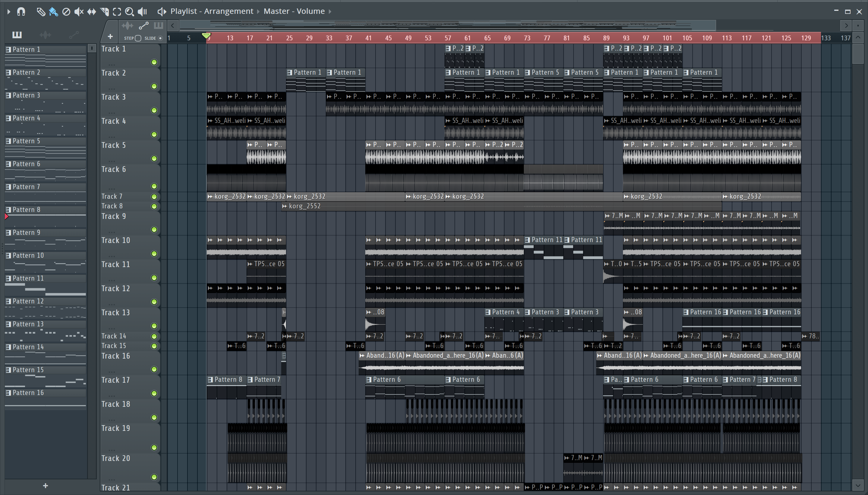Select the Slice tool
This screenshot has width=868, height=495.
[x=105, y=12]
